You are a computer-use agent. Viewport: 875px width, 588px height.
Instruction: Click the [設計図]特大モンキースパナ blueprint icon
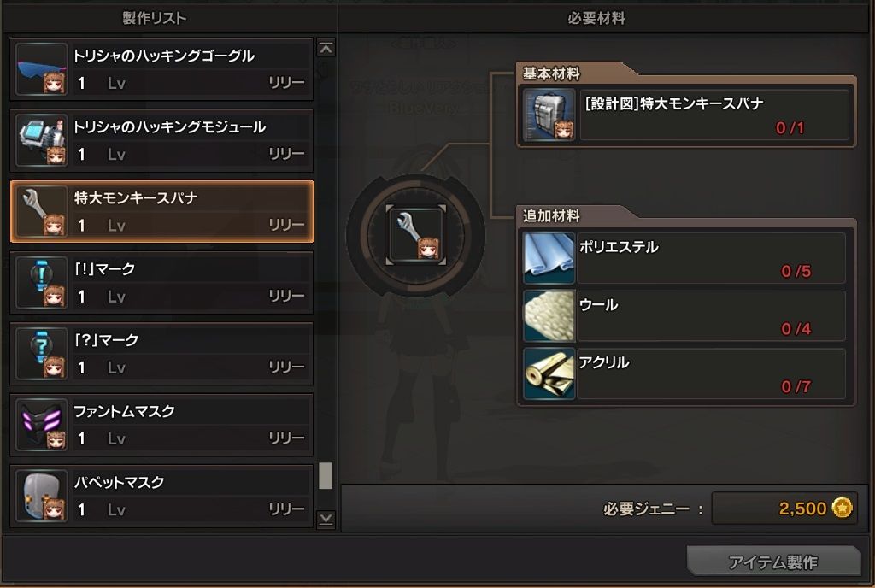[x=549, y=115]
